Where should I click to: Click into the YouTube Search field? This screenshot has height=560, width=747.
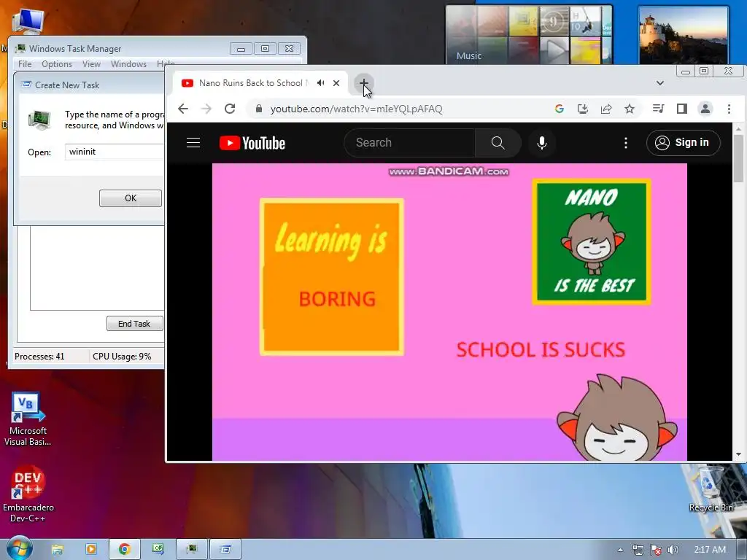[410, 142]
